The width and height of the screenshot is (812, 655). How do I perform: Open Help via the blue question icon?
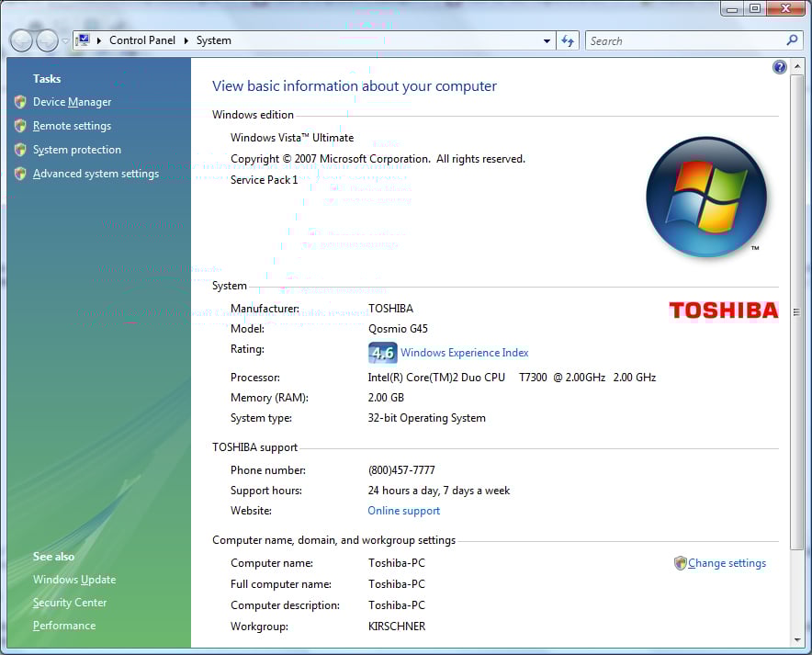[x=779, y=67]
